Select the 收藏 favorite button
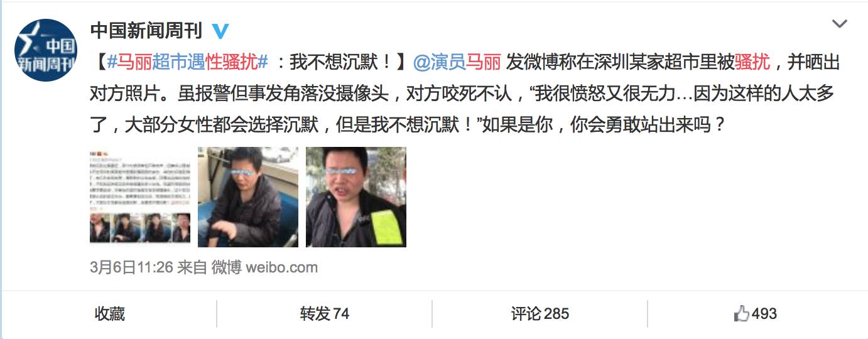The height and width of the screenshot is (339, 868). [110, 313]
